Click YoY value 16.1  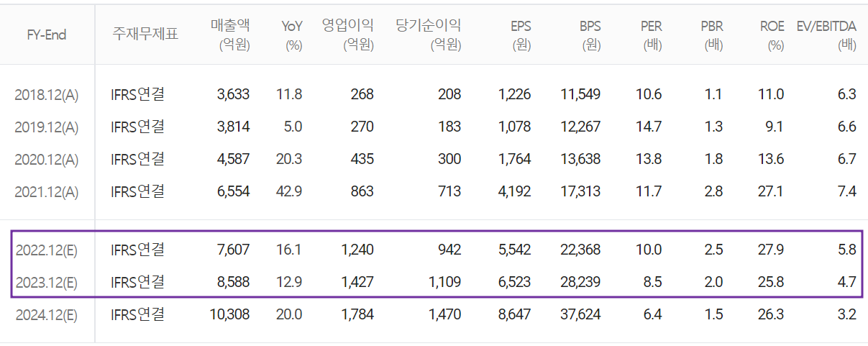290,250
